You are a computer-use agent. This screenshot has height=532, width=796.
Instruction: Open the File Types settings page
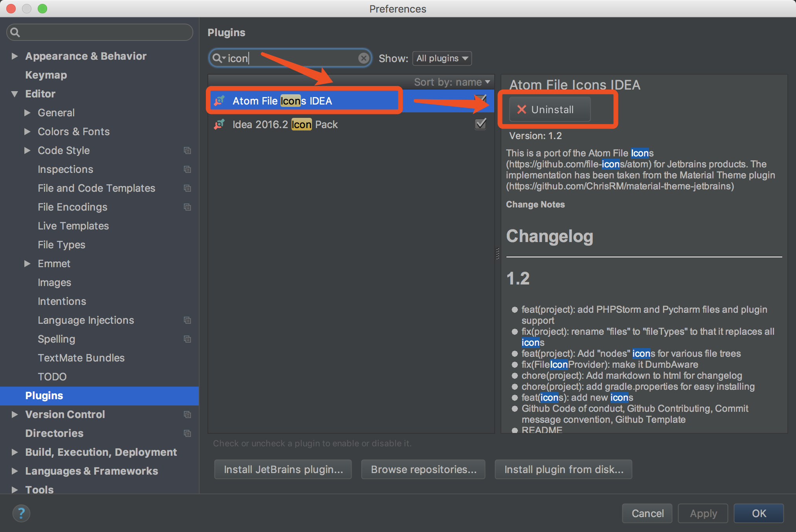(x=61, y=245)
